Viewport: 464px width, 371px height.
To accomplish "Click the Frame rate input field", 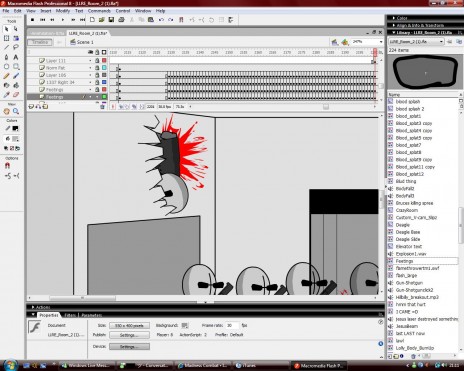I will point(232,325).
